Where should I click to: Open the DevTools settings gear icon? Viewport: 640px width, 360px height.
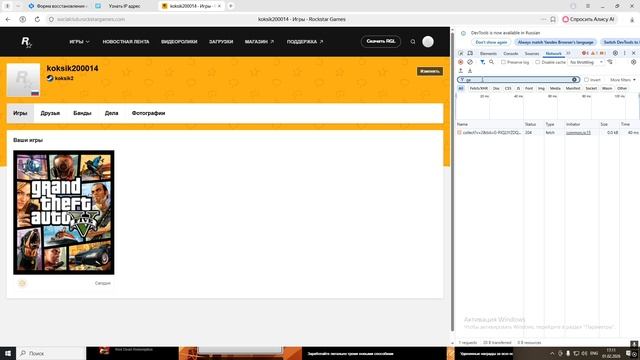[x=615, y=53]
